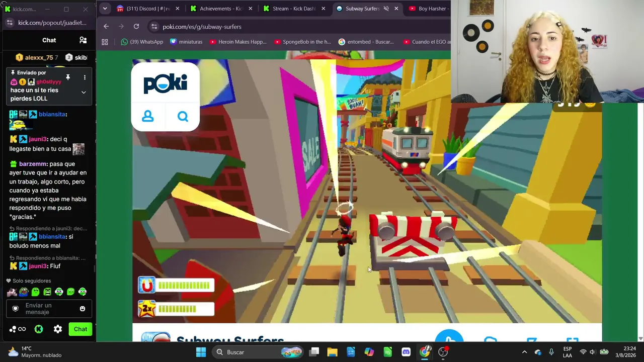Open 'entombed - Buscar...' bookmark
Viewport: 644px width, 362px height.
366,42
